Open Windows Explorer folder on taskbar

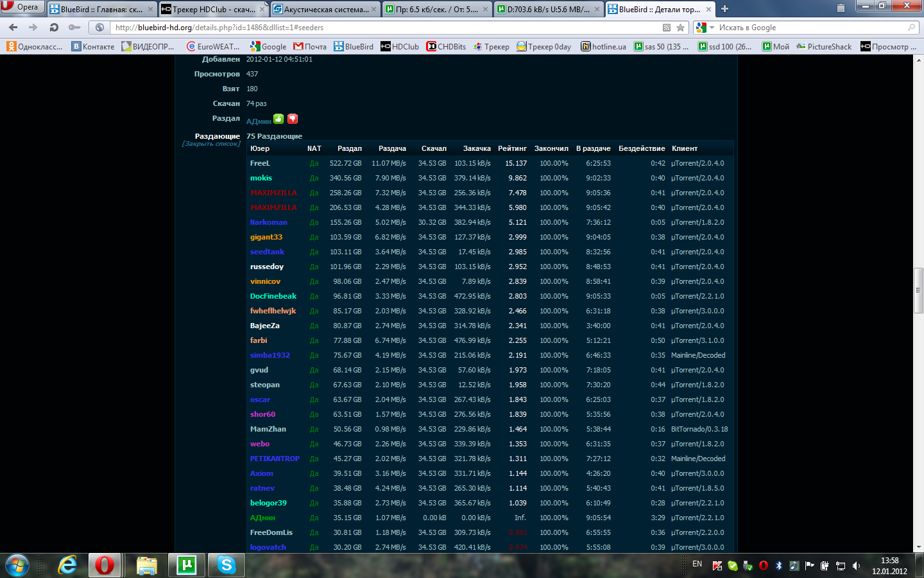(147, 565)
